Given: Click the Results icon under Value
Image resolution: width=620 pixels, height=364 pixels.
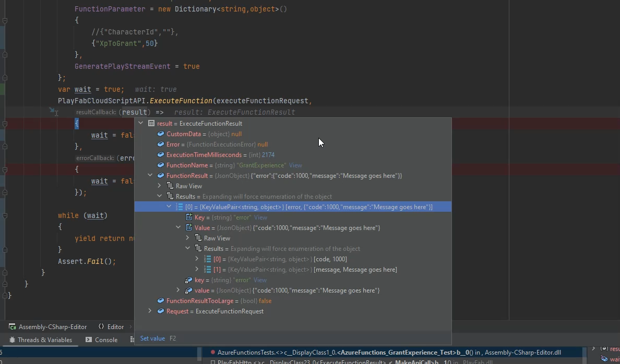Looking at the screenshot, I should [x=198, y=249].
